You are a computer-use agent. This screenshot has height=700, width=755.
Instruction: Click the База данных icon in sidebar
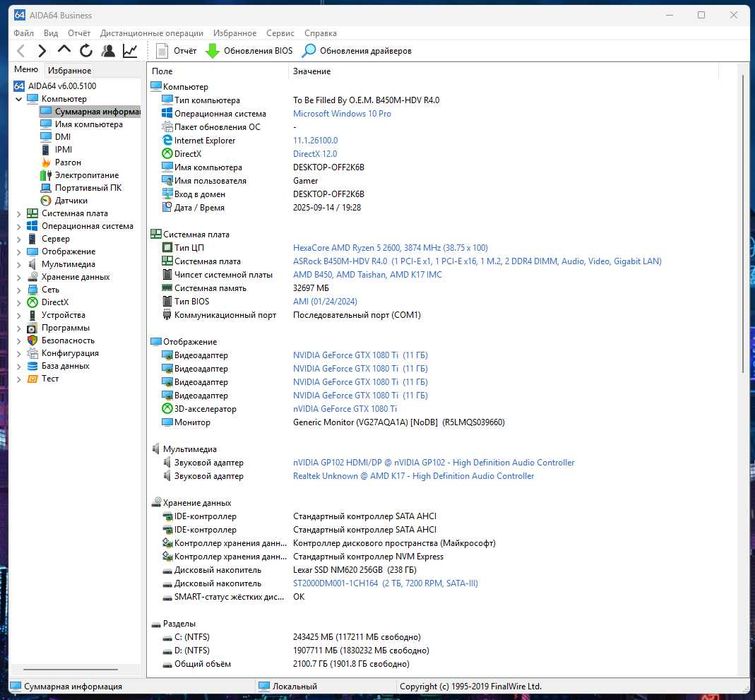click(x=32, y=366)
